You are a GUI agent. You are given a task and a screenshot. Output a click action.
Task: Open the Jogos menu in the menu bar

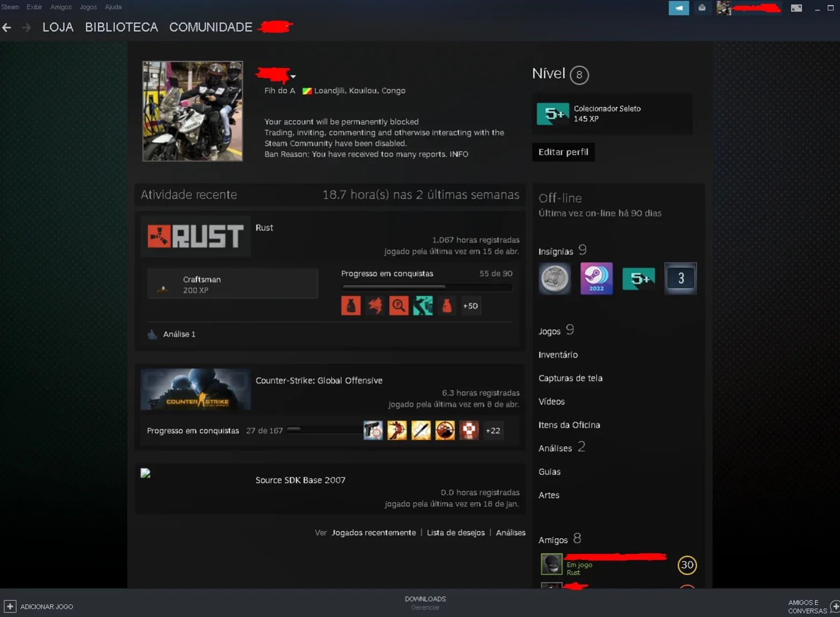point(88,7)
